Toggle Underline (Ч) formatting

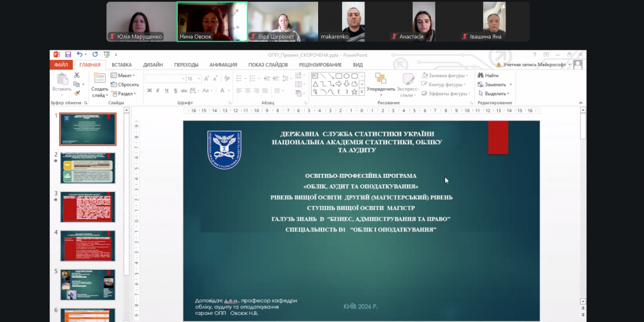tap(166, 90)
